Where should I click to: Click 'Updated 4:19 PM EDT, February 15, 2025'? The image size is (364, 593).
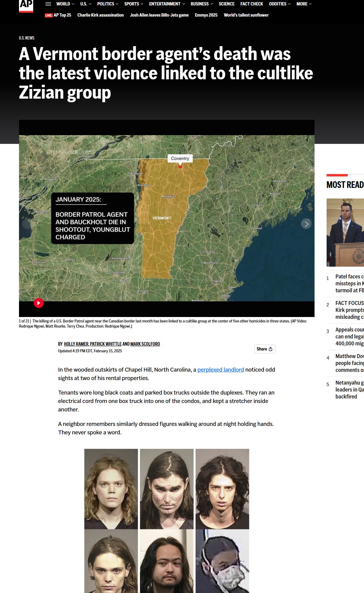click(90, 351)
